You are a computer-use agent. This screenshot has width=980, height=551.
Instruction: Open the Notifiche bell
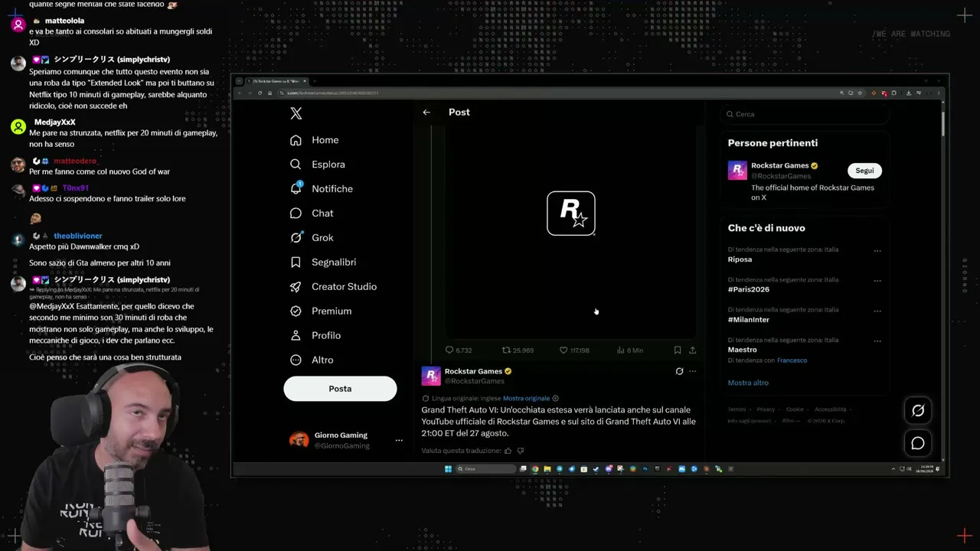click(x=322, y=188)
